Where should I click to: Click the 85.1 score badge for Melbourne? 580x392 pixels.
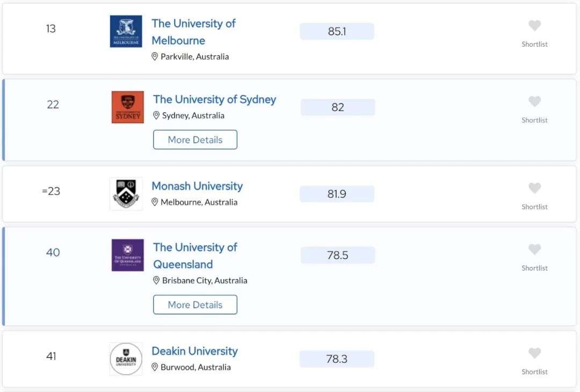tap(337, 32)
